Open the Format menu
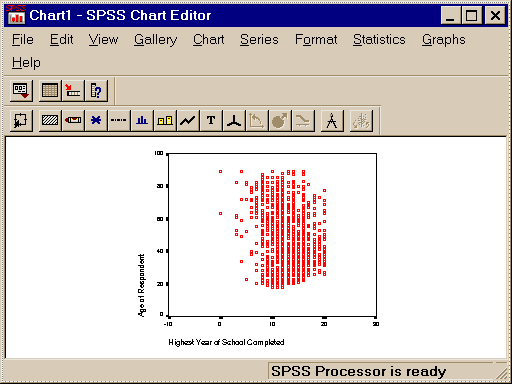This screenshot has width=512, height=384. tap(316, 40)
